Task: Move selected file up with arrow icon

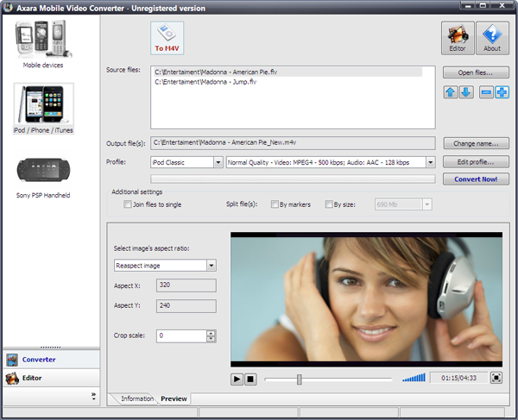Action: 451,92
